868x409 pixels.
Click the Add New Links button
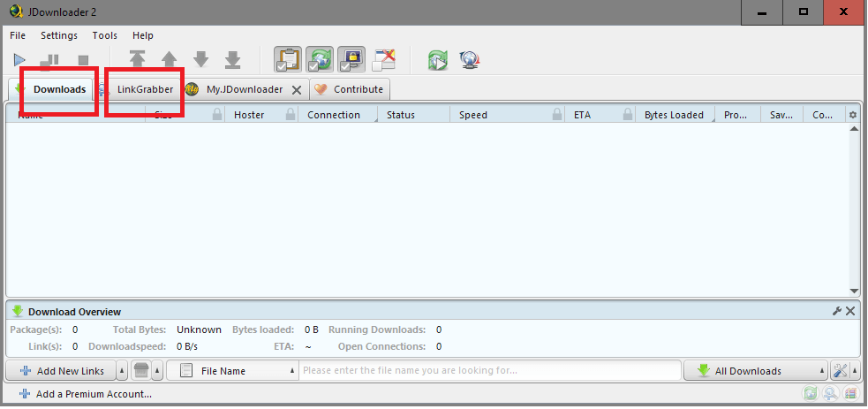click(61, 370)
